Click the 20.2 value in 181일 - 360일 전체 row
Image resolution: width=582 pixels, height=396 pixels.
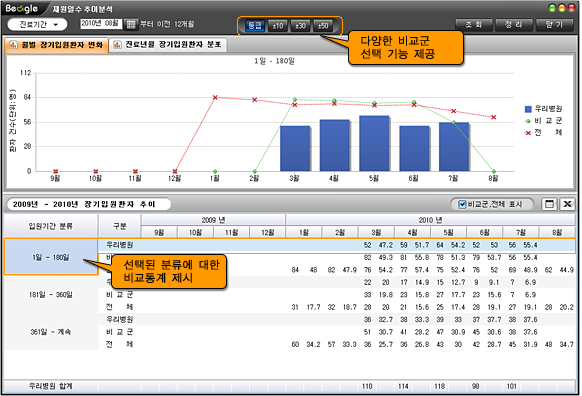tap(566, 307)
